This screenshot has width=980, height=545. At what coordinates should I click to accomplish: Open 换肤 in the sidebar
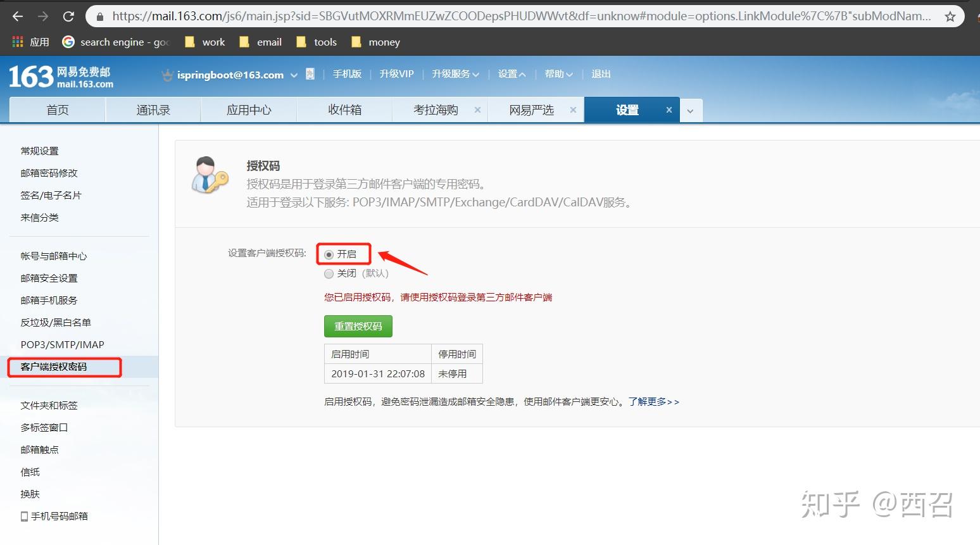coord(30,494)
